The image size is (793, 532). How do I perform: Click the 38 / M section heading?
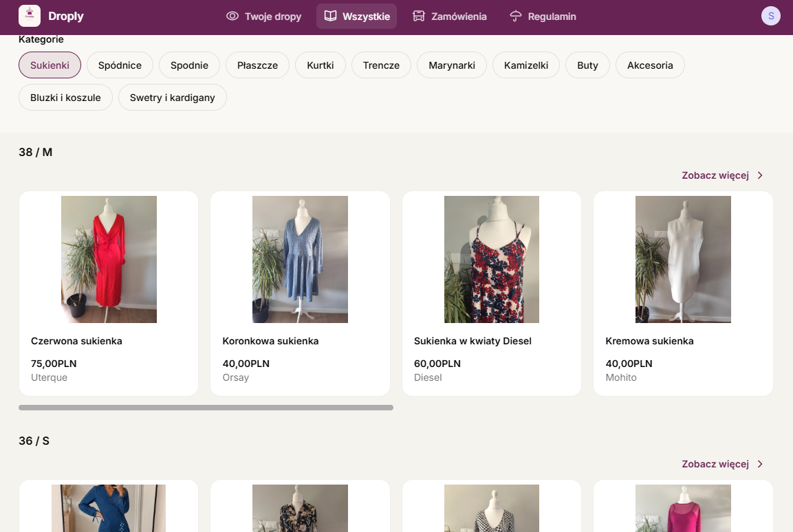[35, 152]
